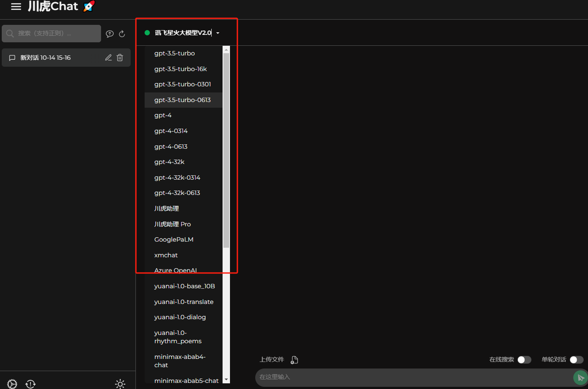Pick gpt-4-0613 from the list
This screenshot has width=588, height=389.
pos(184,147)
